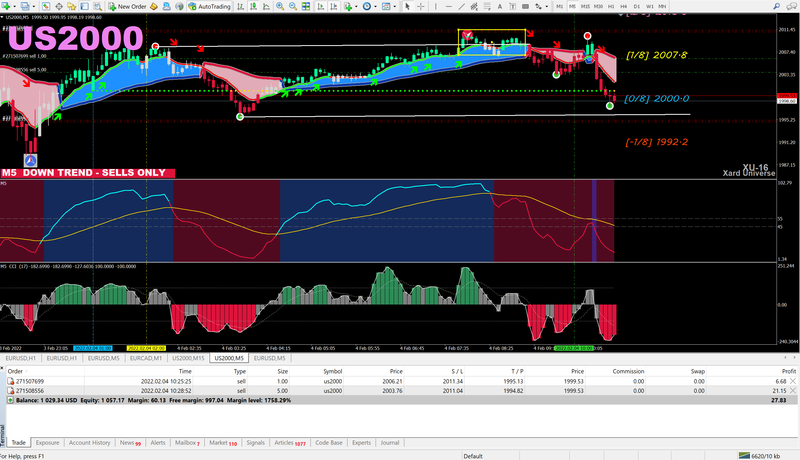Click the Profit column header
Viewport: 800px width, 460px height.
(788, 369)
